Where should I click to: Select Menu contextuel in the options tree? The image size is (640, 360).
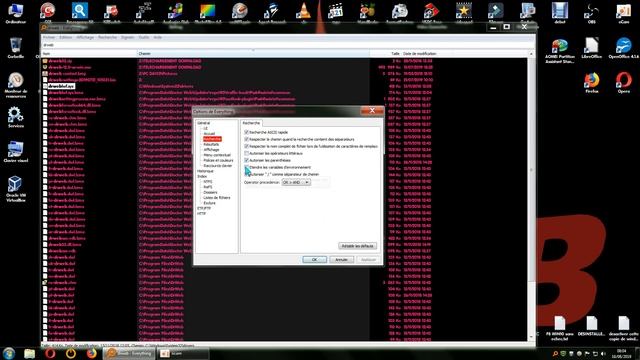217,155
